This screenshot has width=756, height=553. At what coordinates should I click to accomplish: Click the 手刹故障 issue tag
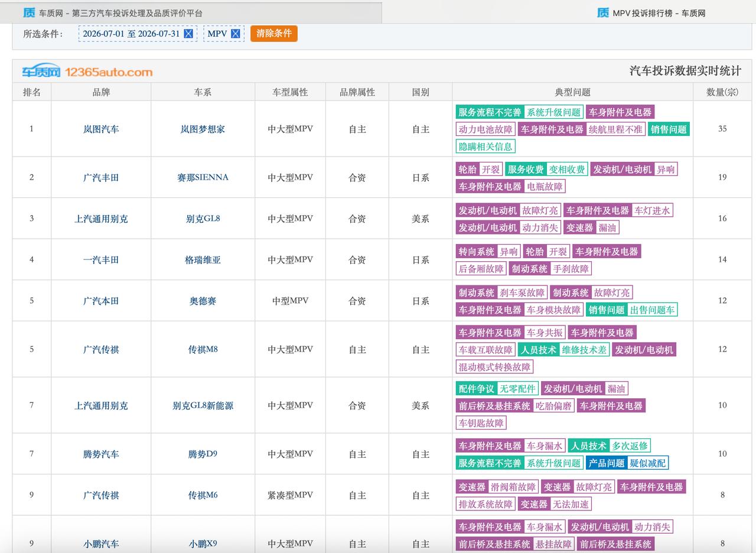[571, 269]
